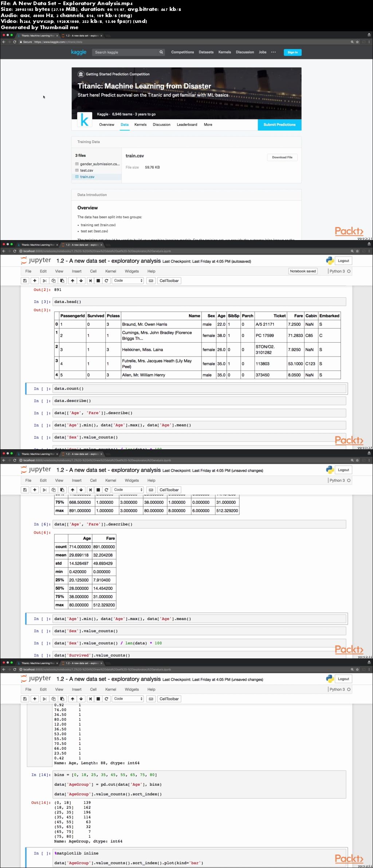373x868 pixels.
Task: Open the Cell menu in the Age/Fare describe frame
Action: tap(93, 480)
